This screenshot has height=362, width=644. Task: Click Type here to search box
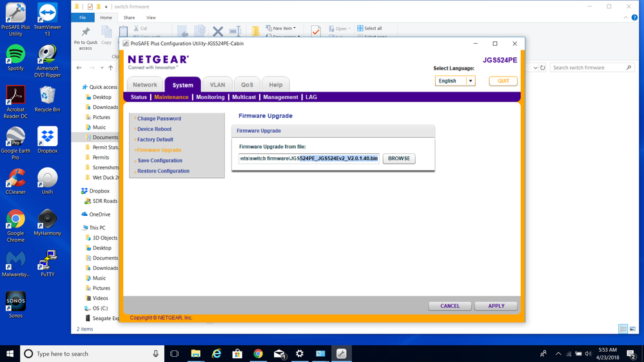pyautogui.click(x=93, y=354)
